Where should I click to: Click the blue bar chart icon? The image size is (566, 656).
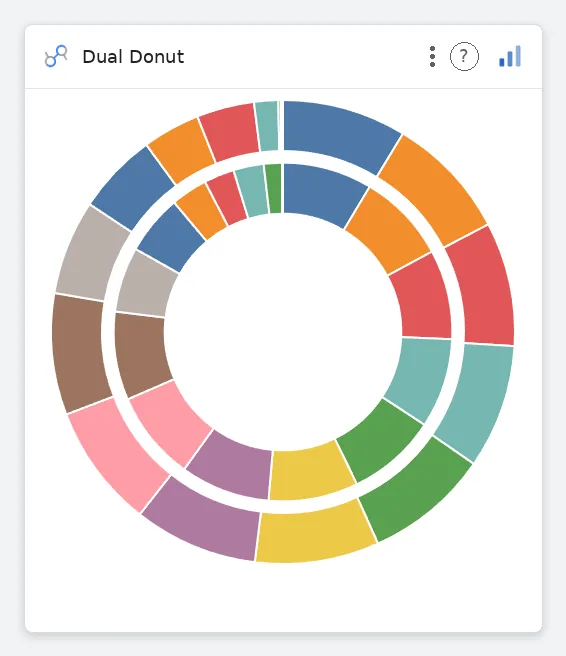coord(510,56)
